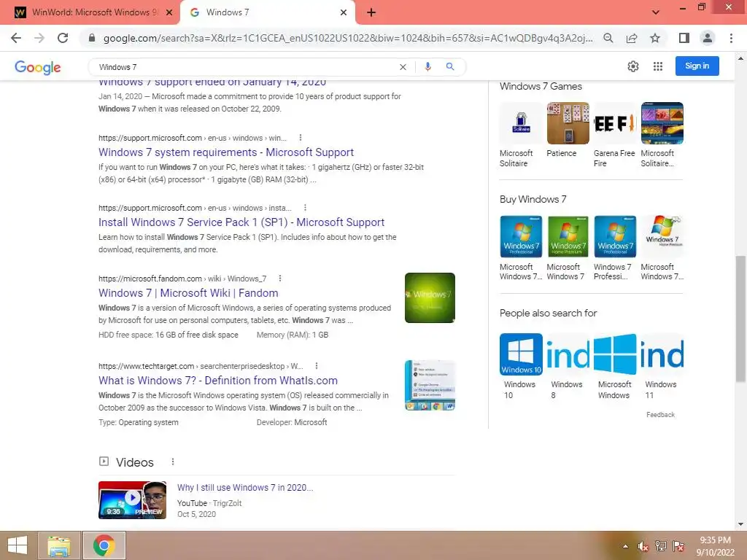Viewport: 747px width, 560px height.
Task: Go to Google home via logo
Action: click(38, 67)
